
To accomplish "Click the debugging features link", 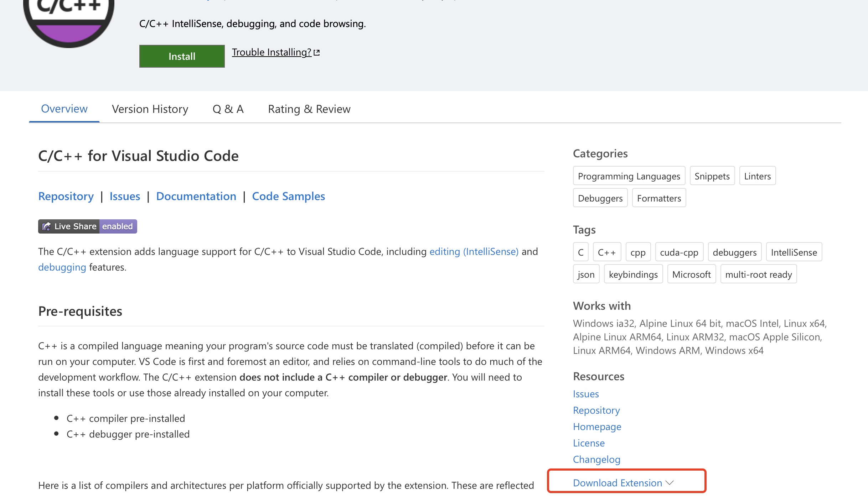I will coord(62,267).
